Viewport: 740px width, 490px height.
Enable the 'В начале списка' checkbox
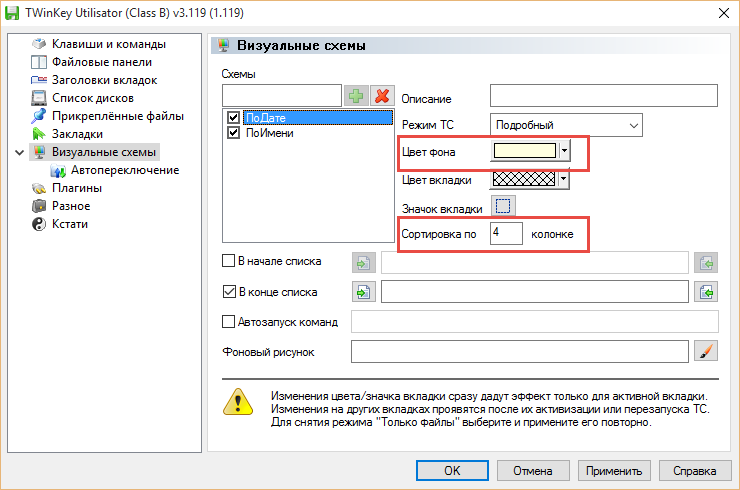coord(228,261)
